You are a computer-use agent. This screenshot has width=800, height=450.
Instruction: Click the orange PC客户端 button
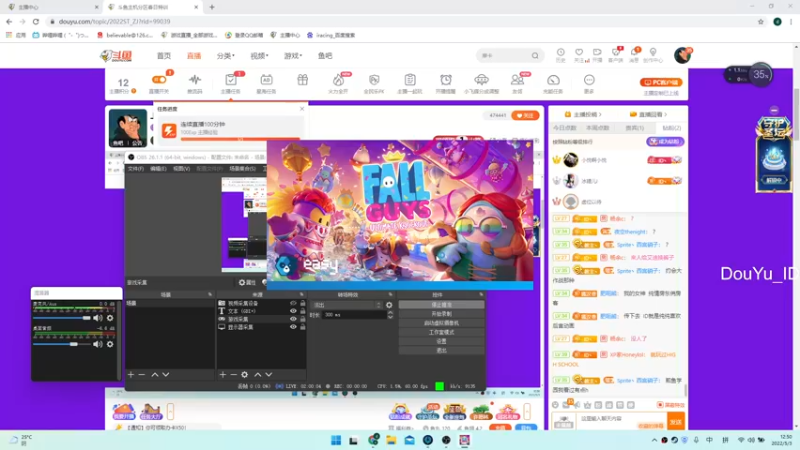(661, 82)
